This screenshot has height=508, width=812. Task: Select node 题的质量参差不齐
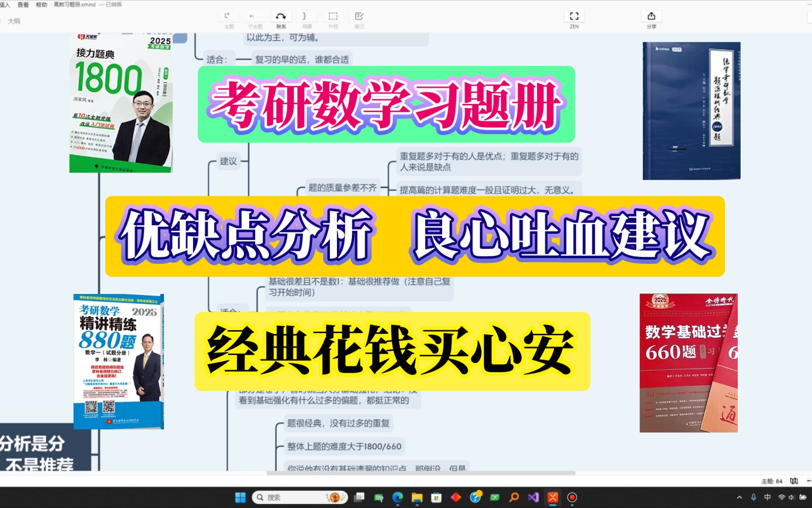tap(343, 188)
